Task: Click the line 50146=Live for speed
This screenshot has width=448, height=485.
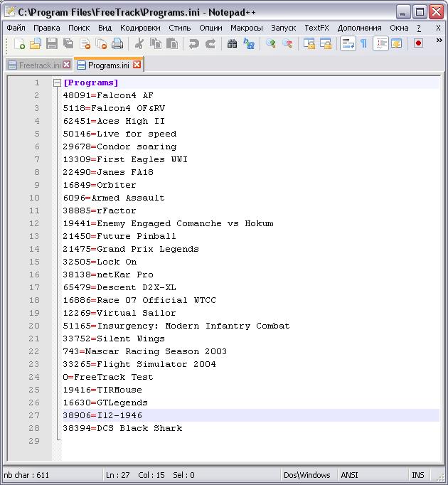Action: click(x=119, y=134)
